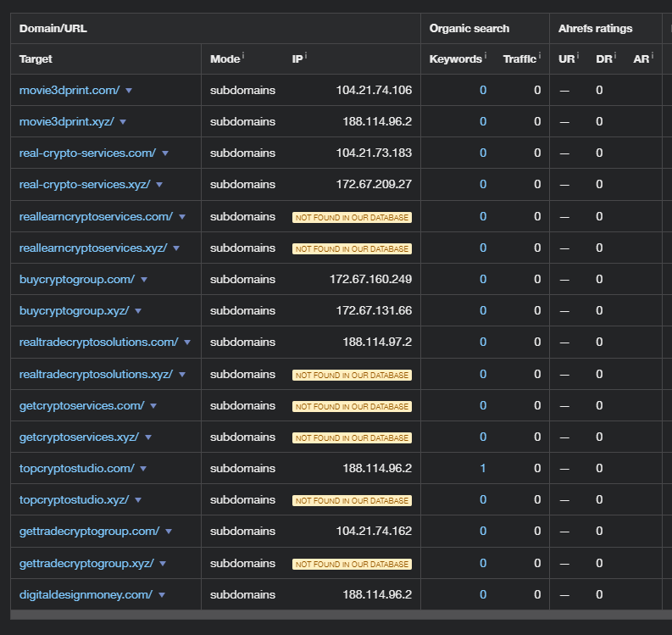Click info icon beside DR column header
The image size is (672, 635).
coord(616,56)
